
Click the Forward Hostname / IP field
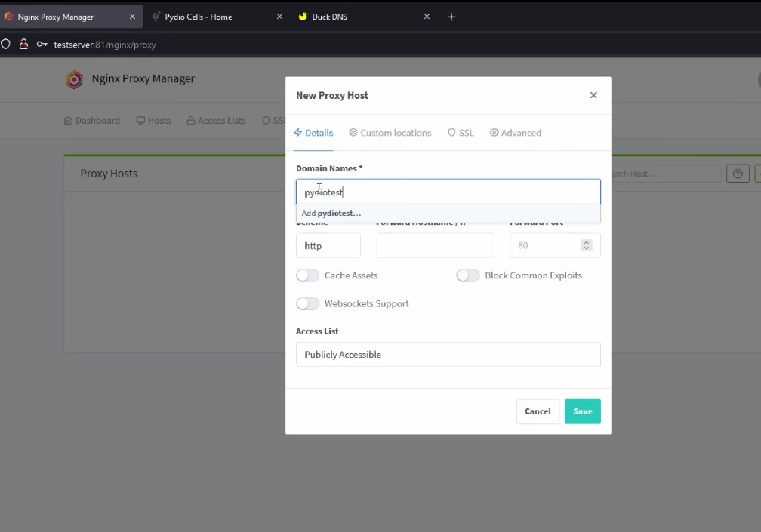pyautogui.click(x=435, y=246)
